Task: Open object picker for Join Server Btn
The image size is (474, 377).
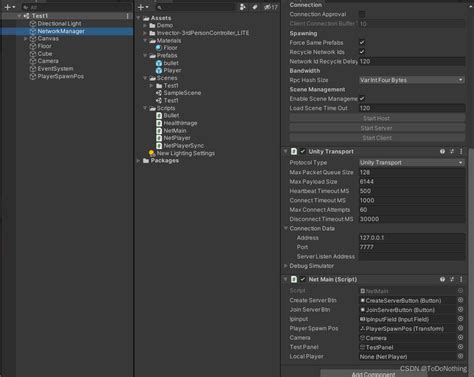Action: pos(460,309)
